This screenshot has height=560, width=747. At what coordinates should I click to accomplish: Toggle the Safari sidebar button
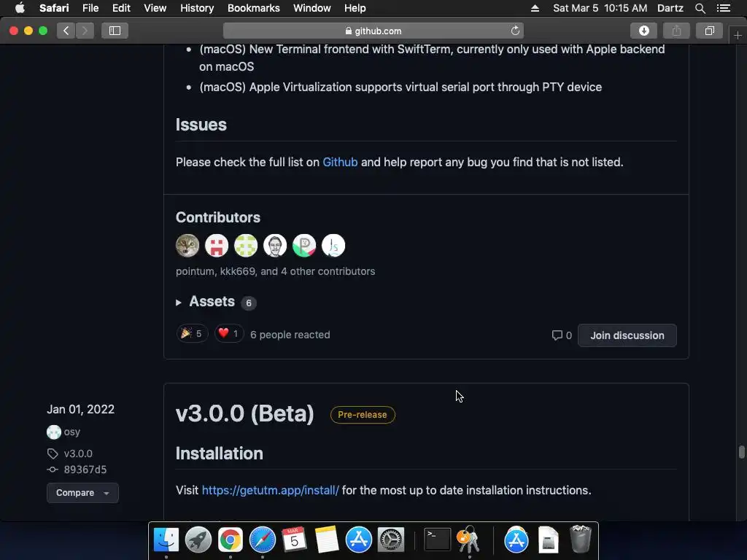pos(115,31)
